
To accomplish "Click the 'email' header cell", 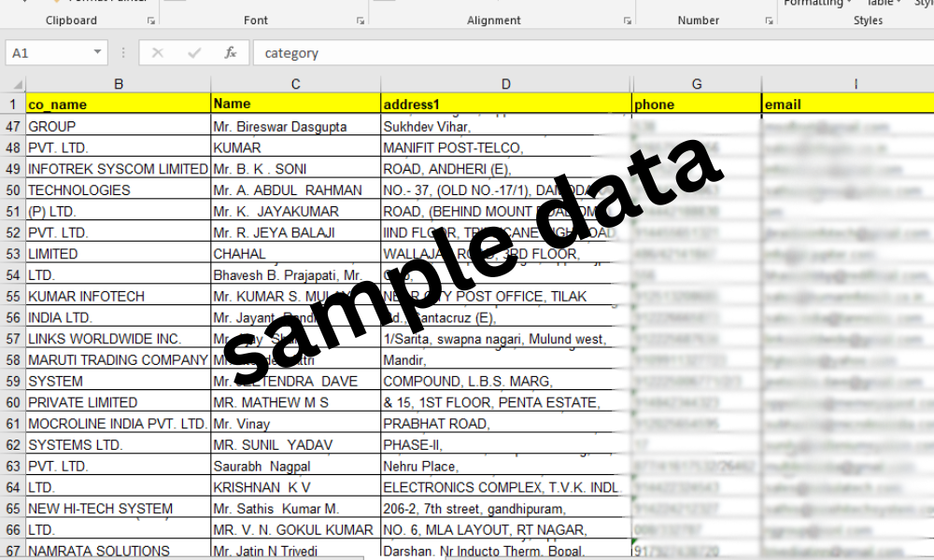I will point(848,105).
